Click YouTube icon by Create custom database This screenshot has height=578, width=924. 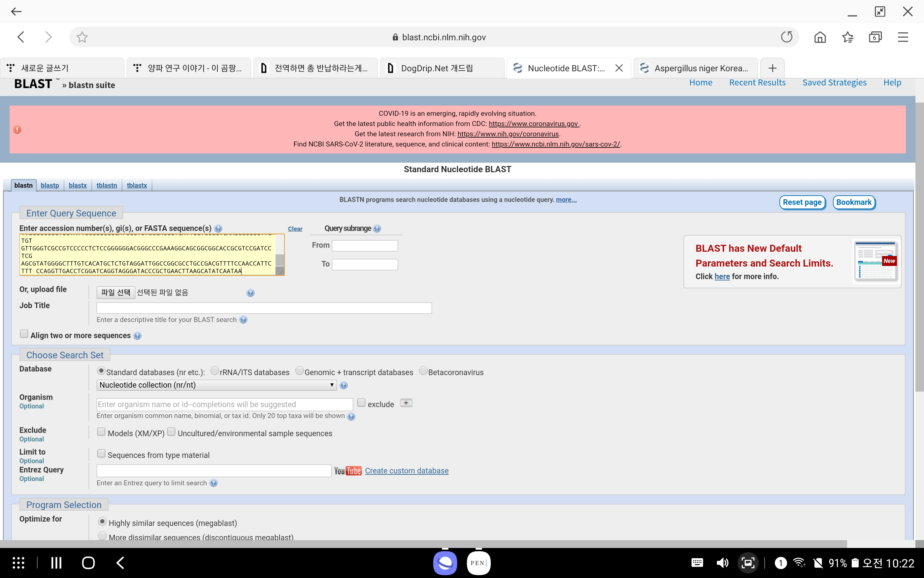pos(347,470)
